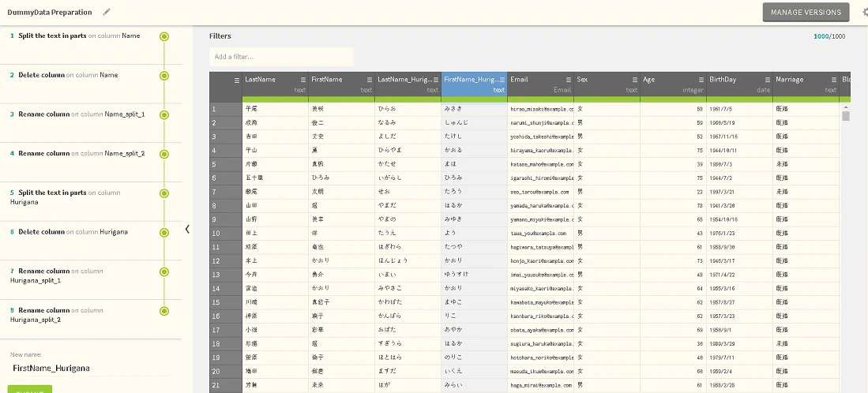Image resolution: width=868 pixels, height=393 pixels.
Task: Click birthday cell 1961/7/5
Action: click(739, 110)
